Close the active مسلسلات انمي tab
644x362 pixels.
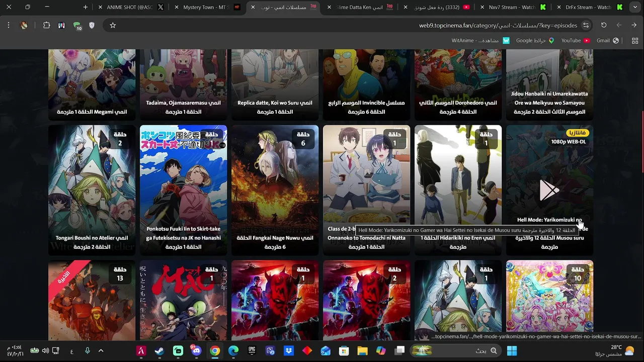(253, 7)
